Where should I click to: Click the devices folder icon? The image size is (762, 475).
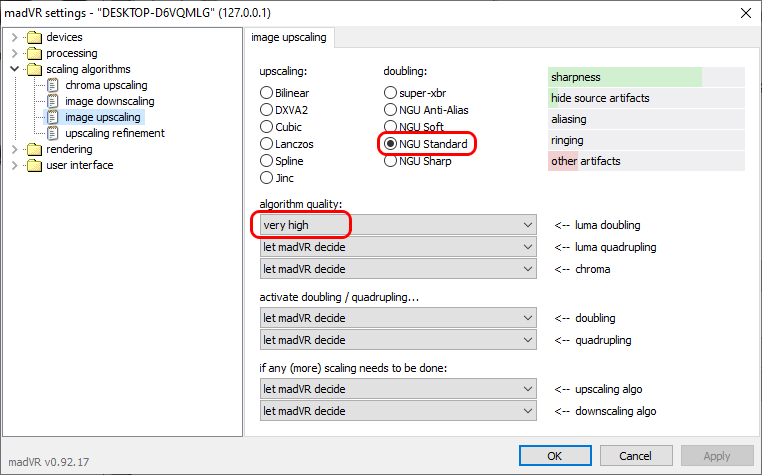click(34, 37)
